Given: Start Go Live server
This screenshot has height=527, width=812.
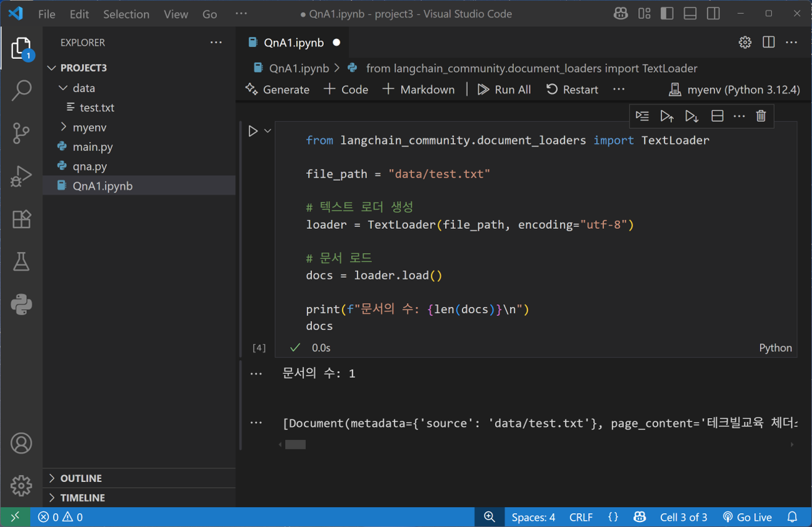Looking at the screenshot, I should (747, 517).
